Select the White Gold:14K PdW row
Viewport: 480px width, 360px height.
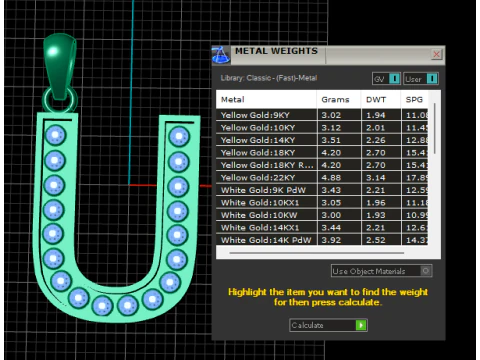(322, 240)
